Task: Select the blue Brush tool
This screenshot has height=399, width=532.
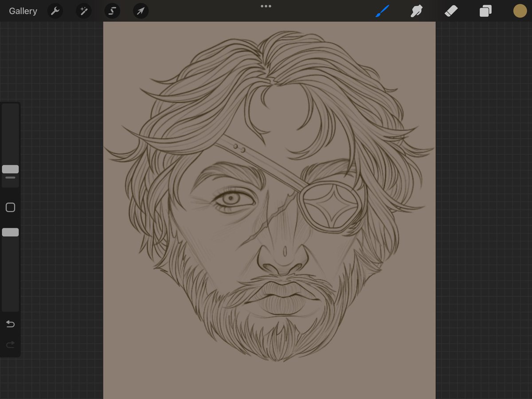Action: click(382, 11)
